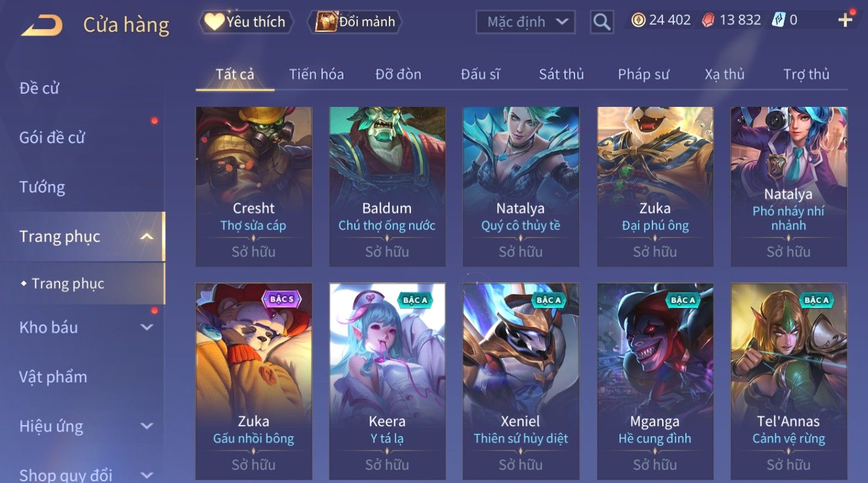Screen dimensions: 868x483
Task: Click the red gem currency icon
Action: [708, 20]
